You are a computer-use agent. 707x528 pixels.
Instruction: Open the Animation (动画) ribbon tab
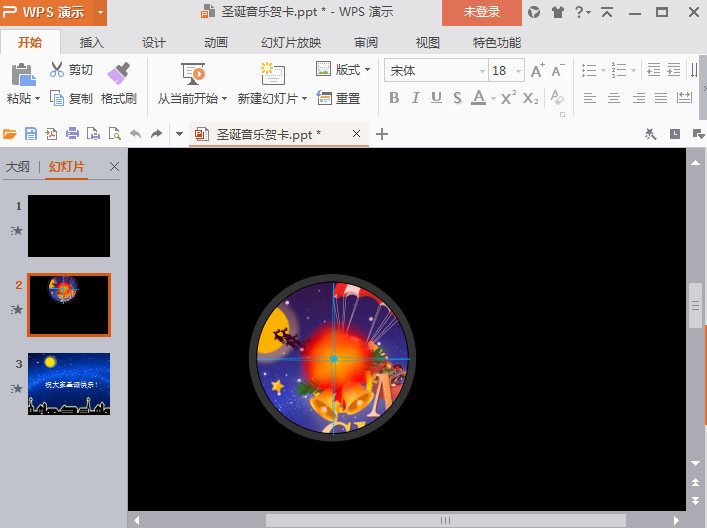pyautogui.click(x=216, y=42)
